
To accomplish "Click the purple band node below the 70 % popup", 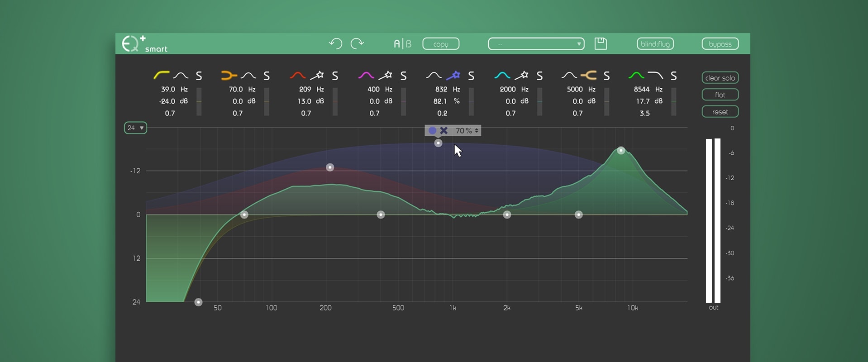I will [x=438, y=143].
